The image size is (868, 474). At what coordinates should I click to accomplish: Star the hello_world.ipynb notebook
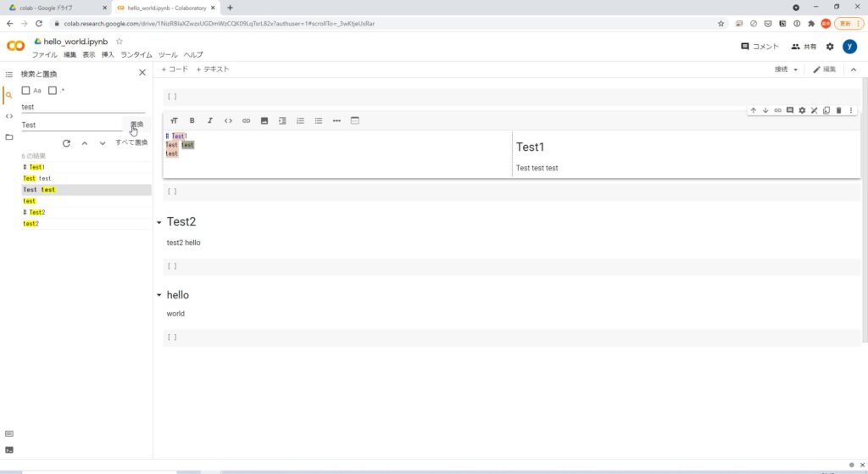[120, 41]
